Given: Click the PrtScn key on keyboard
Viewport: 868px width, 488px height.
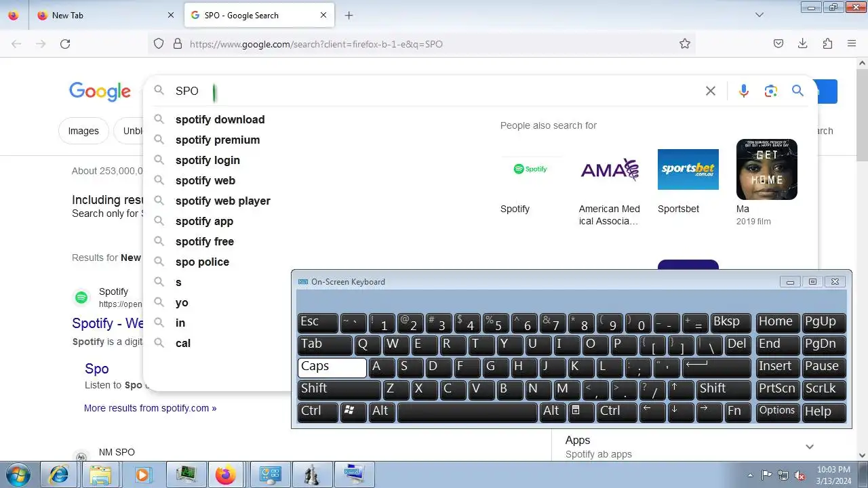Looking at the screenshot, I should pyautogui.click(x=777, y=390).
